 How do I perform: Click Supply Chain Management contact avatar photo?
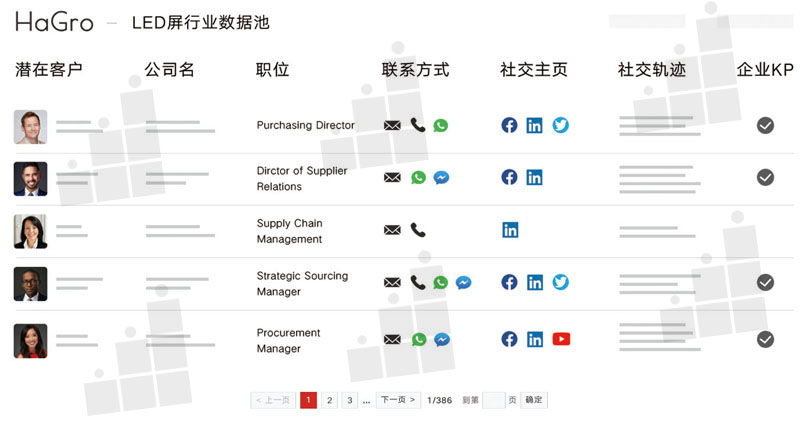coord(30,231)
